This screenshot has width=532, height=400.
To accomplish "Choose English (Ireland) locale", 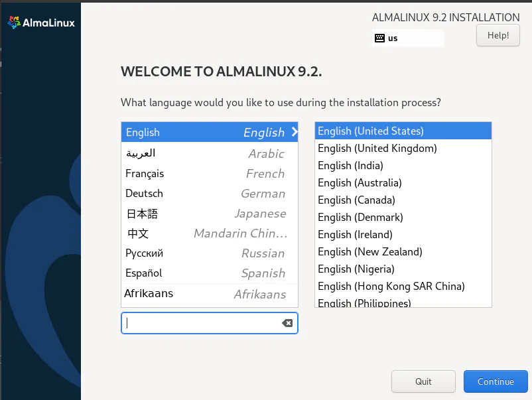I will point(403,234).
